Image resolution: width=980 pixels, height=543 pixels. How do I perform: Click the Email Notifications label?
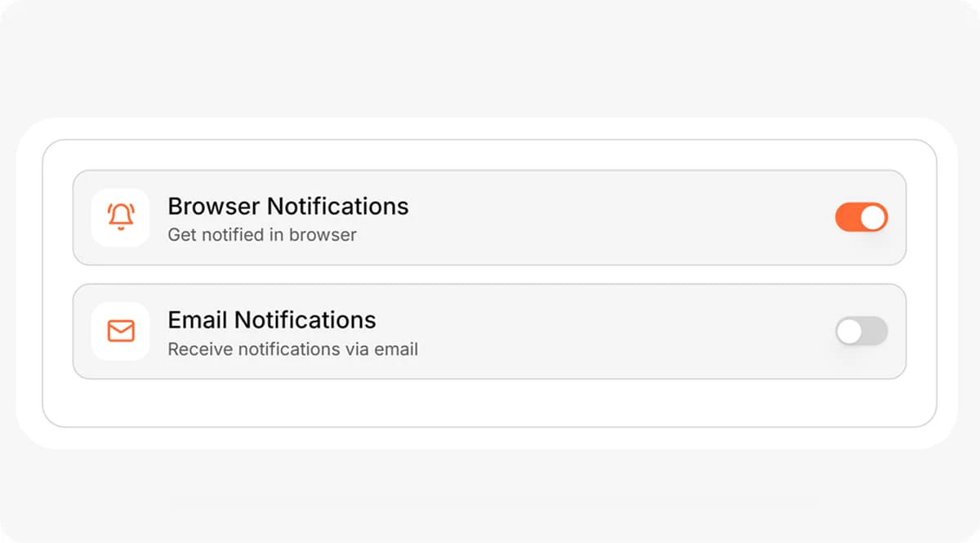pos(272,320)
